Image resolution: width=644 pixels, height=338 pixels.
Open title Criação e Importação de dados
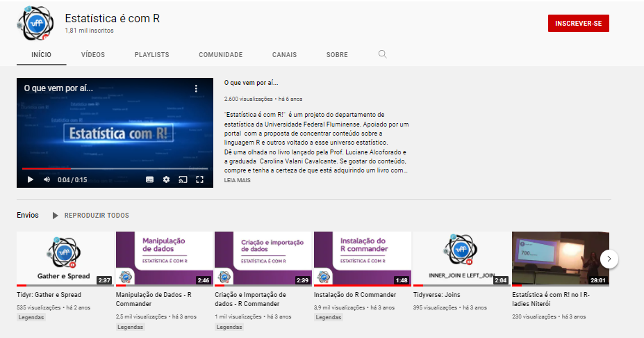pyautogui.click(x=250, y=299)
